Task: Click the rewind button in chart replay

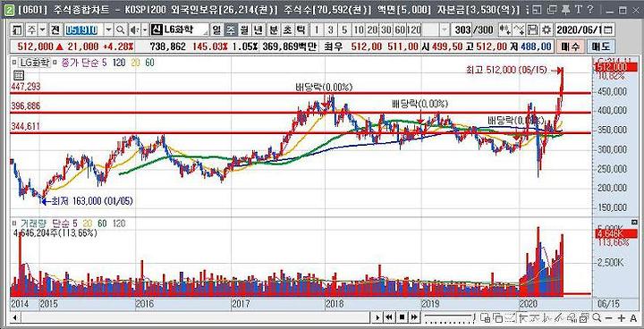Action: point(389,317)
